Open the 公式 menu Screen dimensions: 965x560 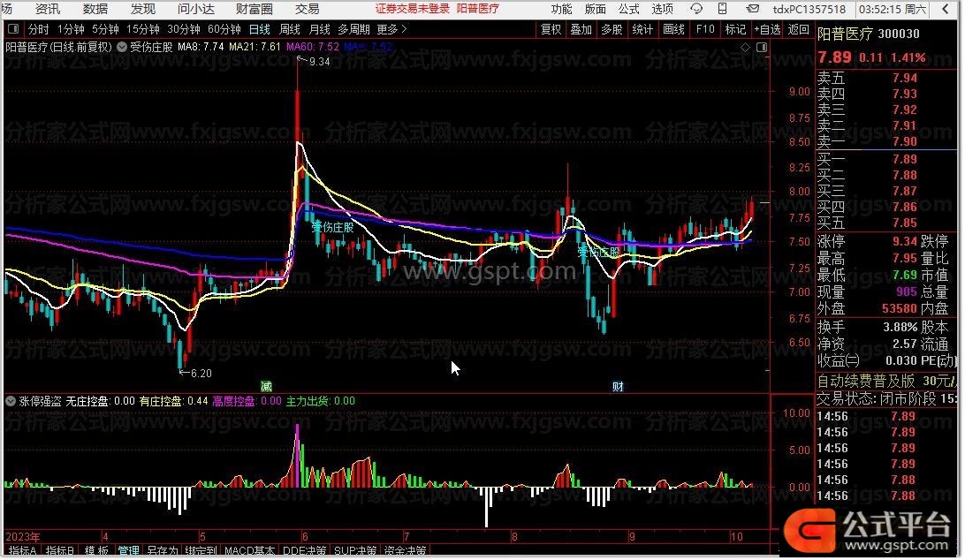(x=628, y=10)
